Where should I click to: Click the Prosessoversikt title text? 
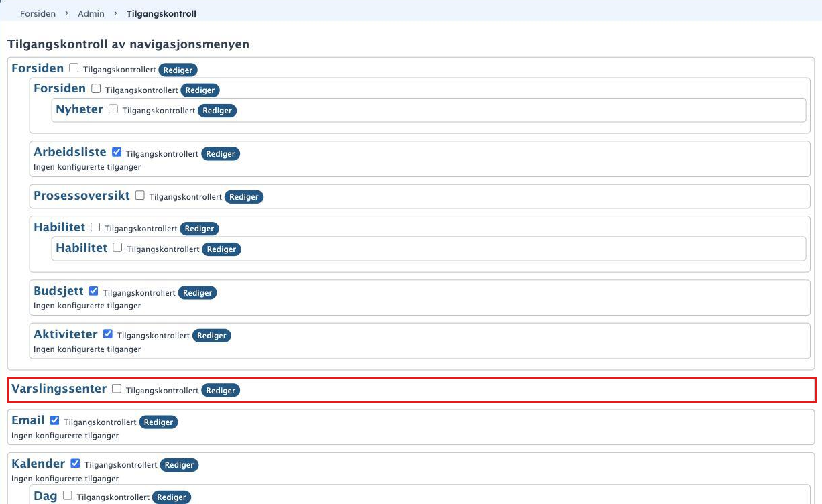pos(82,196)
